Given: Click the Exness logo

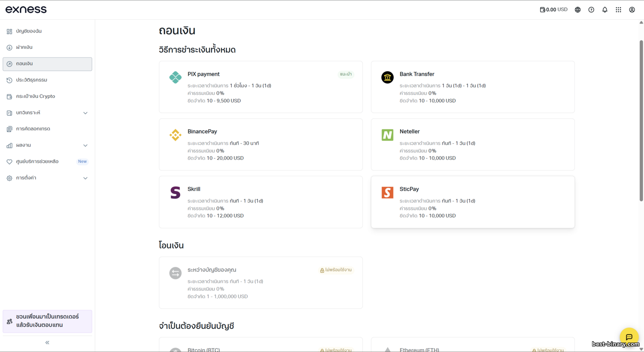Looking at the screenshot, I should pyautogui.click(x=26, y=9).
